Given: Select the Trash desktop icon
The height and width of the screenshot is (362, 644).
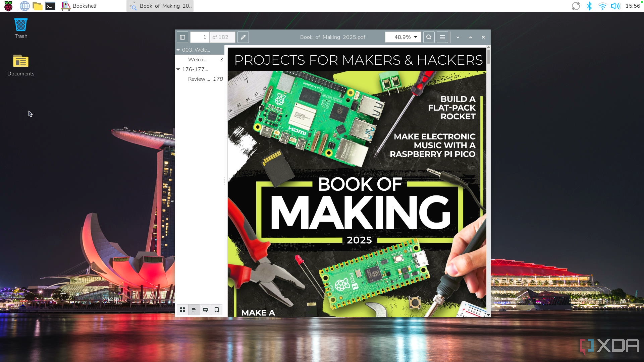Looking at the screenshot, I should click(21, 28).
